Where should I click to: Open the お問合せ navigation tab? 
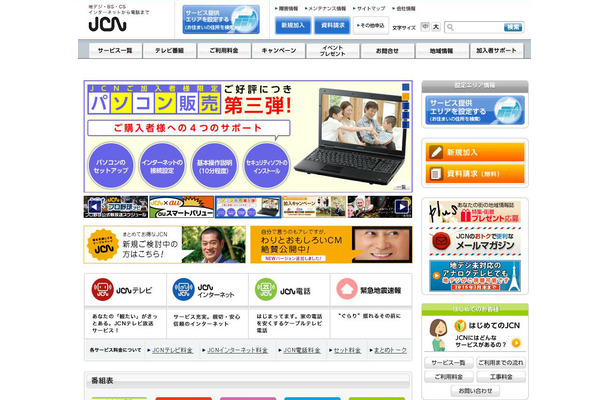coord(387,51)
